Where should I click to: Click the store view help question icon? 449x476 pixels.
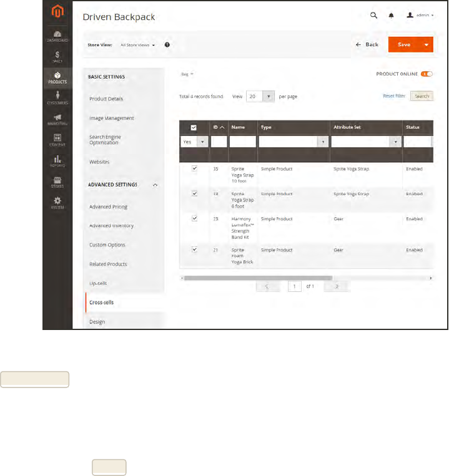(x=167, y=45)
